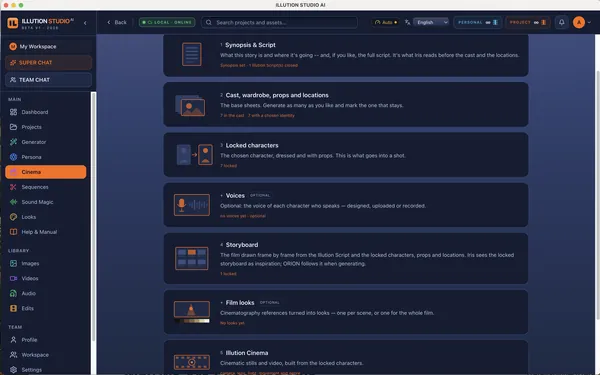600x375 pixels.
Task: Open the Help & Manual book
Action: [x=46, y=232]
